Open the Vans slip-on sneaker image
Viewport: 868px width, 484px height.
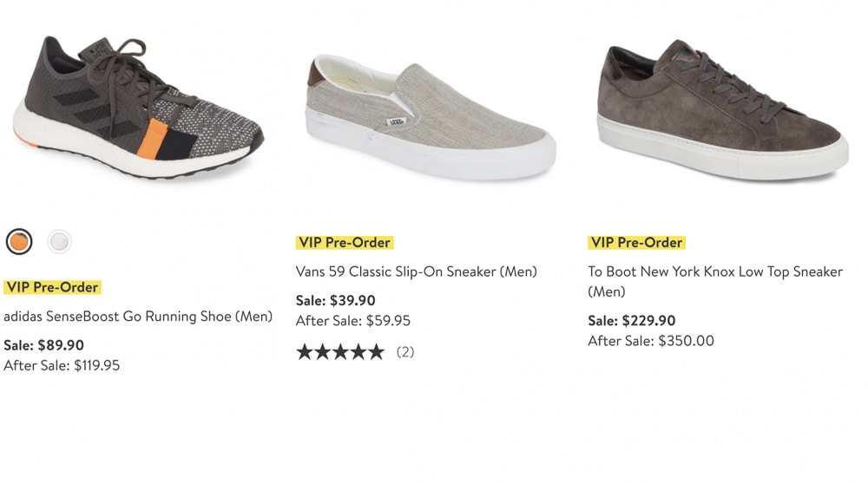[431, 117]
